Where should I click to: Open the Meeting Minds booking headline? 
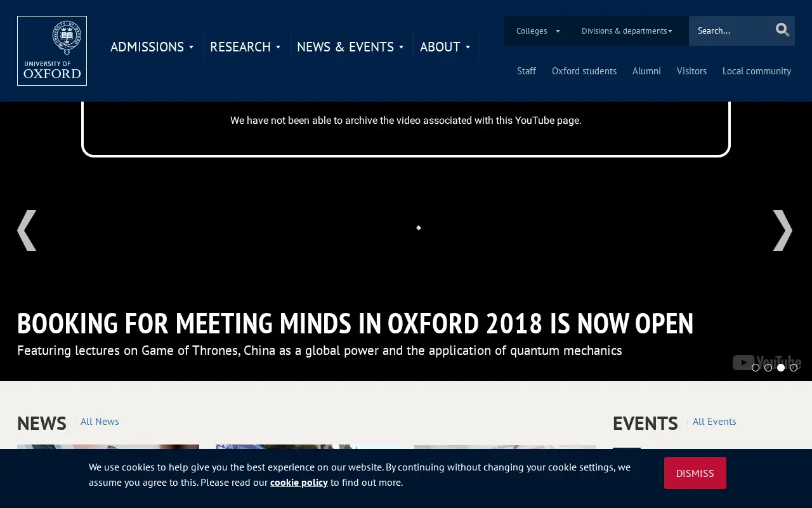click(x=355, y=323)
